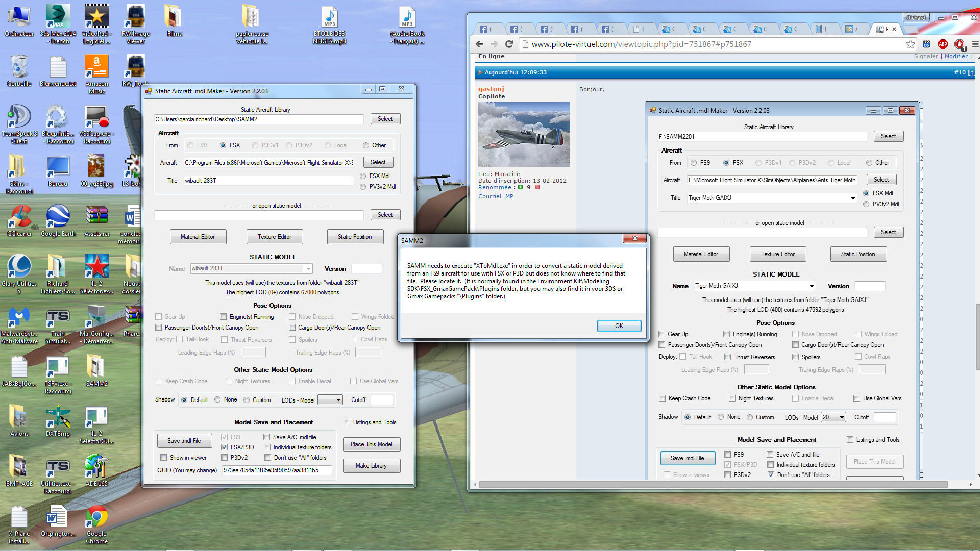Open Material Editor in left SAMM window
Screen dimensions: 980x551
[x=198, y=237]
